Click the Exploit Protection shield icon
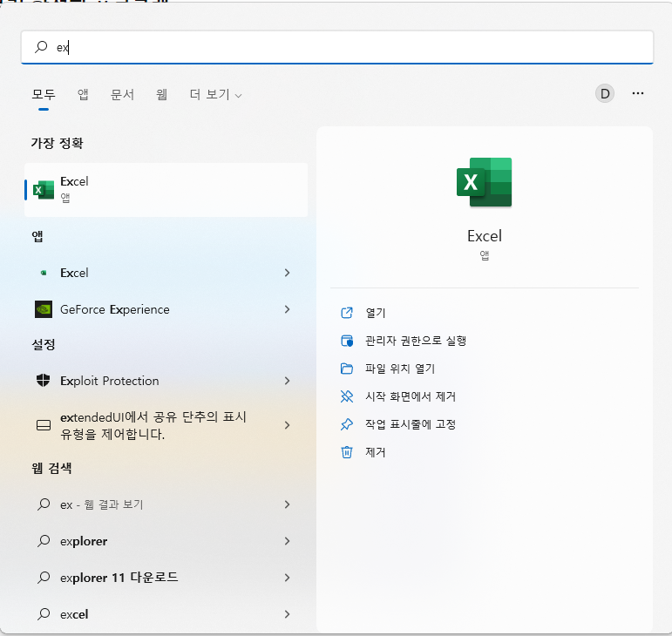Viewport: 672px width, 636px height. (x=44, y=381)
